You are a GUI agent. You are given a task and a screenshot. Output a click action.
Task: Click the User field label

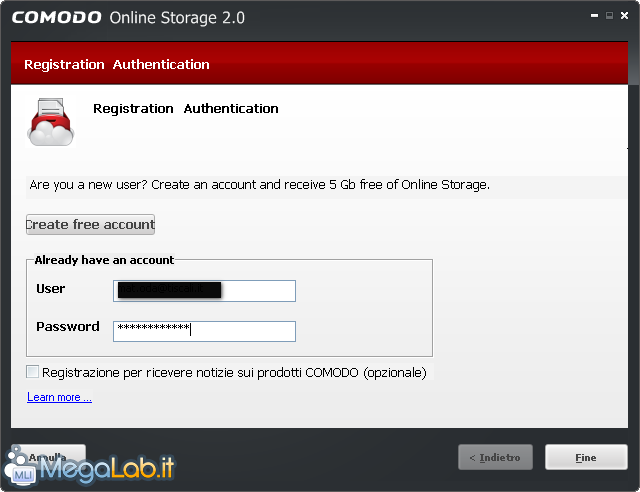(51, 289)
